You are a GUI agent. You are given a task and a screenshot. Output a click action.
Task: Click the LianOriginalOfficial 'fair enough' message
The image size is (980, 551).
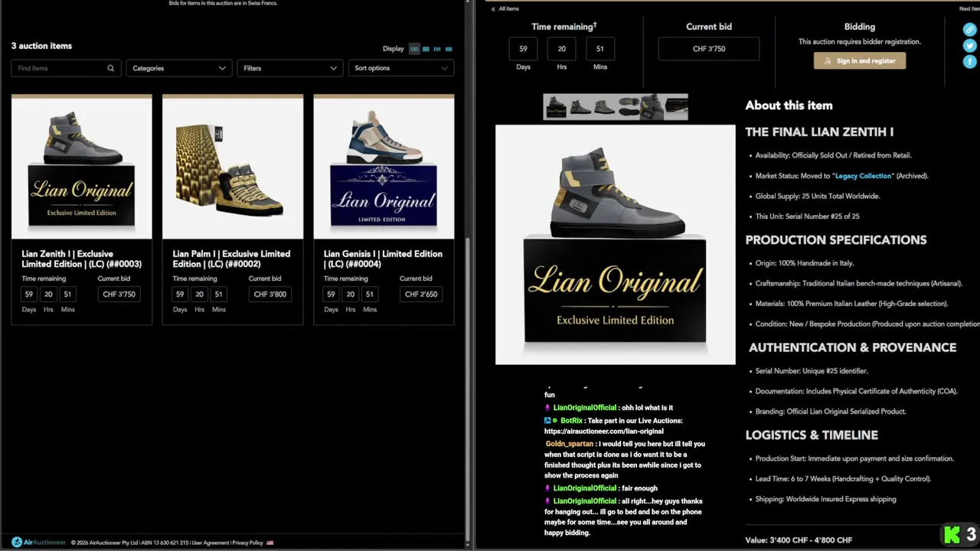[601, 488]
